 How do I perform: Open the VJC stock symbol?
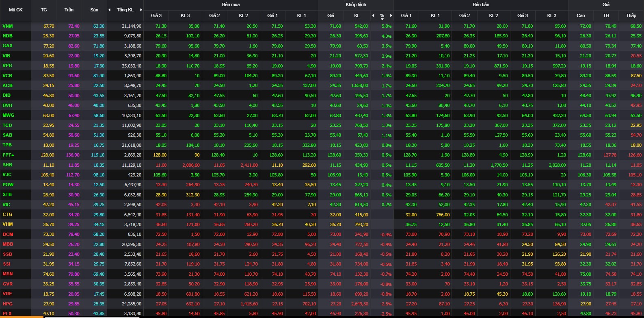tap(7, 174)
